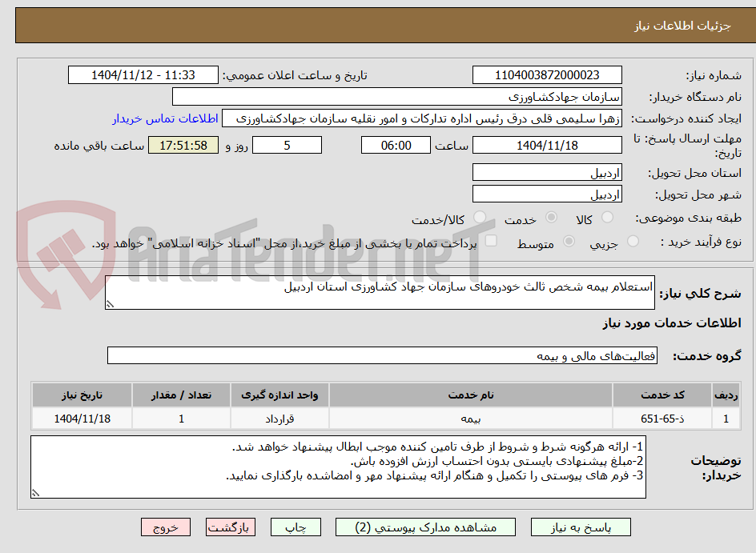Click the نام خدمت column header
This screenshot has width=756, height=553.
tap(471, 395)
